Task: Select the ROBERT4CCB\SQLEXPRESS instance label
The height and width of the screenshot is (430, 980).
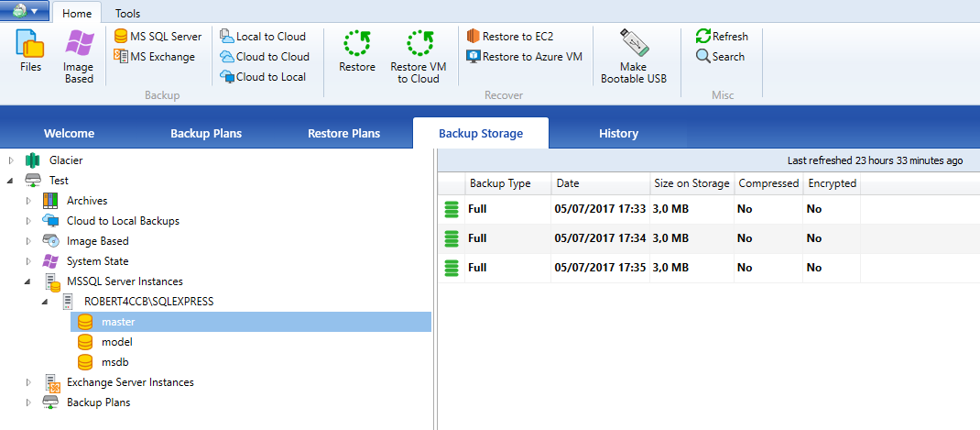Action: (148, 302)
